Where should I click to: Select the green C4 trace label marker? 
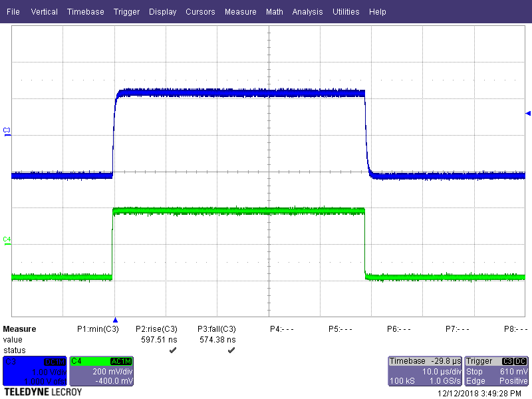coord(7,241)
